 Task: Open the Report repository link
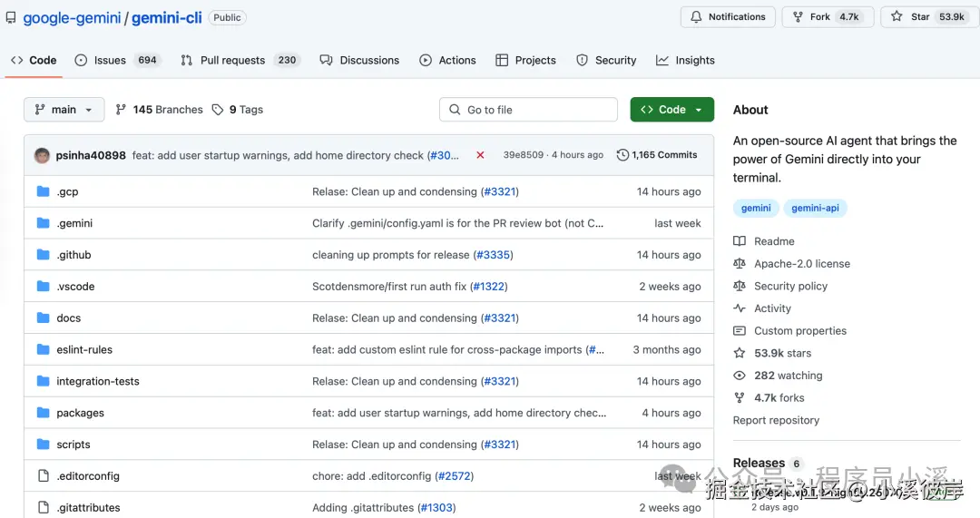[776, 420]
